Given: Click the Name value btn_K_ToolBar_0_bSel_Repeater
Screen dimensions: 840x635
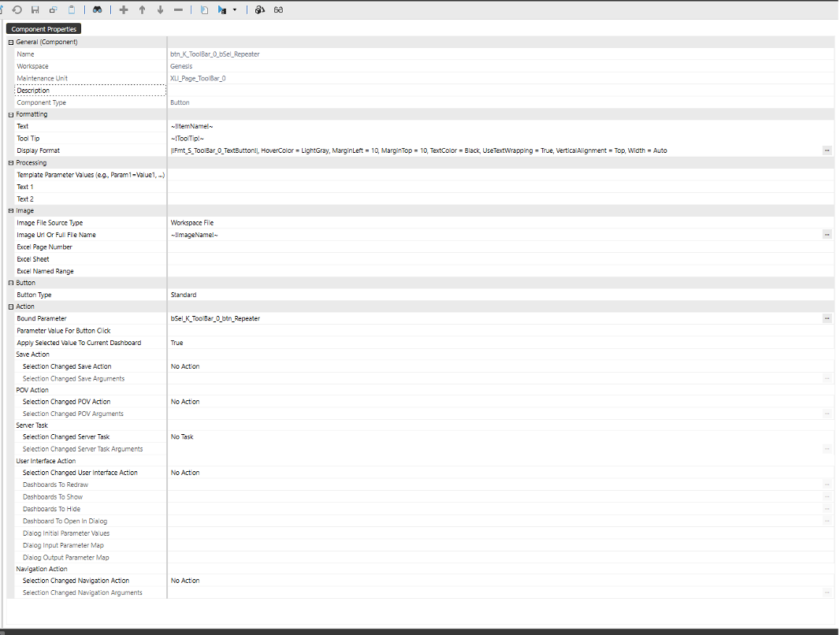Looking at the screenshot, I should tap(215, 54).
